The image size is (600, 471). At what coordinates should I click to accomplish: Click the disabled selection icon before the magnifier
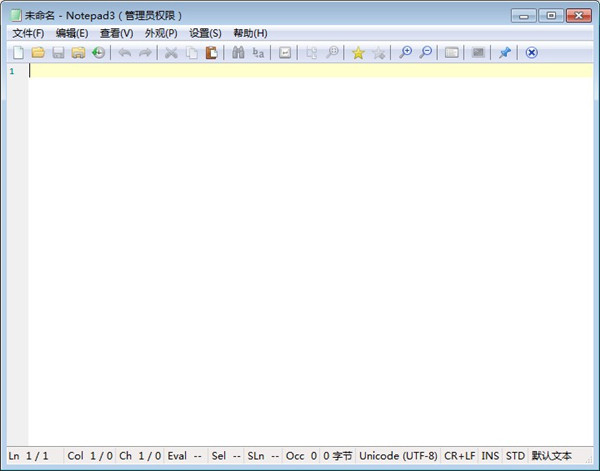311,52
